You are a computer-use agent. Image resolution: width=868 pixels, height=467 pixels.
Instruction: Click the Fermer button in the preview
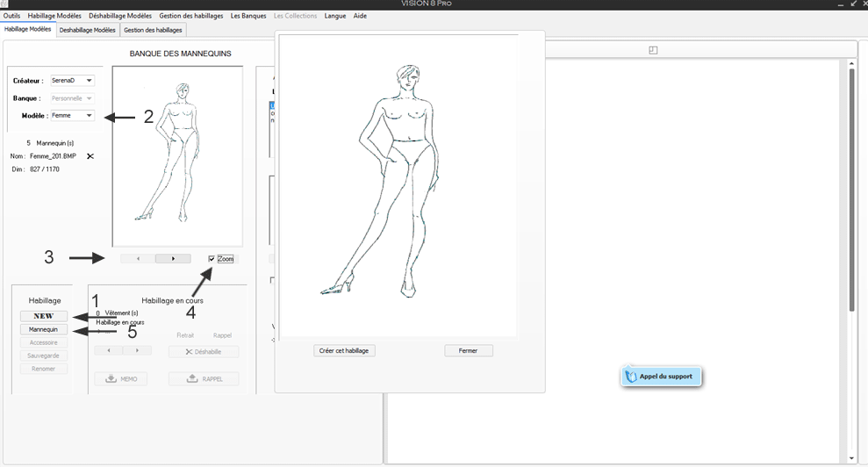468,350
